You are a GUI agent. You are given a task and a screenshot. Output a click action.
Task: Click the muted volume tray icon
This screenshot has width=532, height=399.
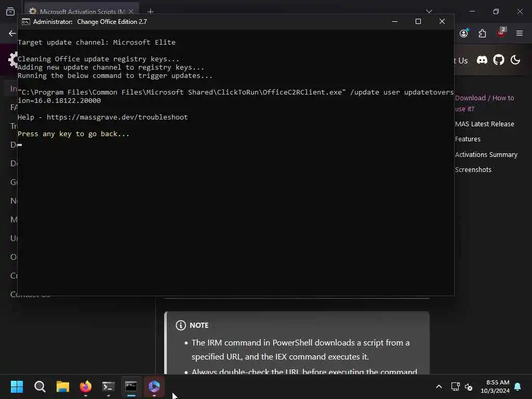tap(469, 387)
